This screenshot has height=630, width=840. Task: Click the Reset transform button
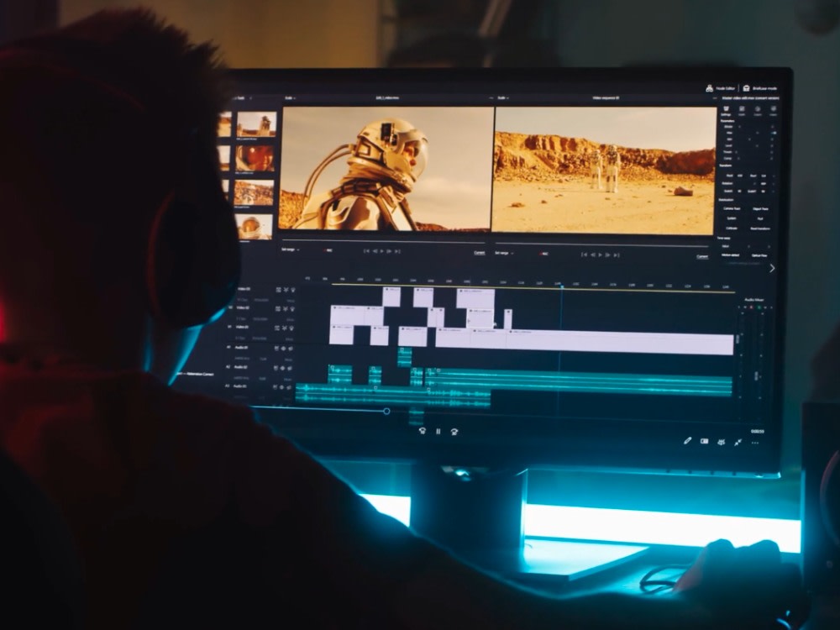760,228
